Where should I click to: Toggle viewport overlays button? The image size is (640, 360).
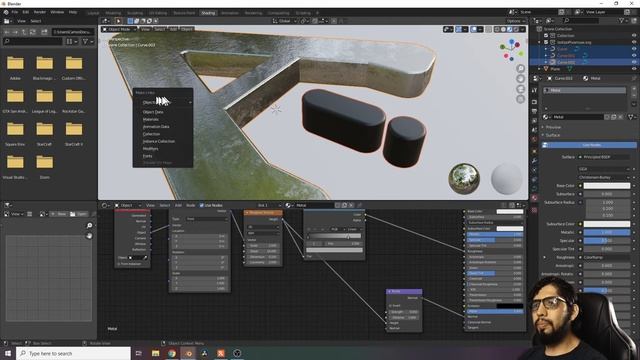[474, 29]
